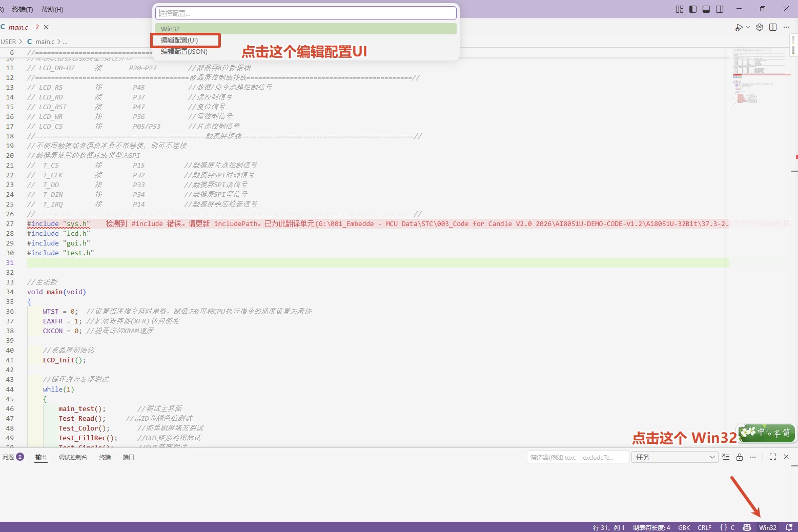Maximize the panel size icon
This screenshot has height=532, width=798.
click(x=773, y=457)
